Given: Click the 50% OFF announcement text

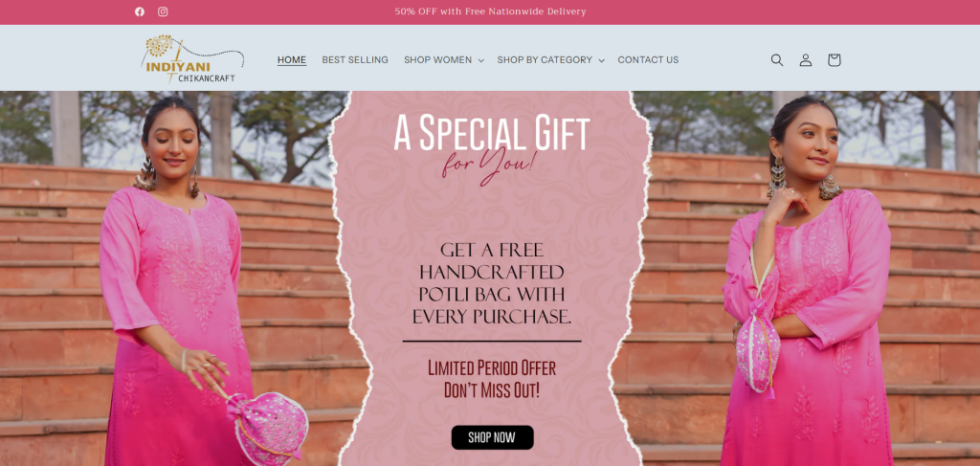Looking at the screenshot, I should click(490, 11).
